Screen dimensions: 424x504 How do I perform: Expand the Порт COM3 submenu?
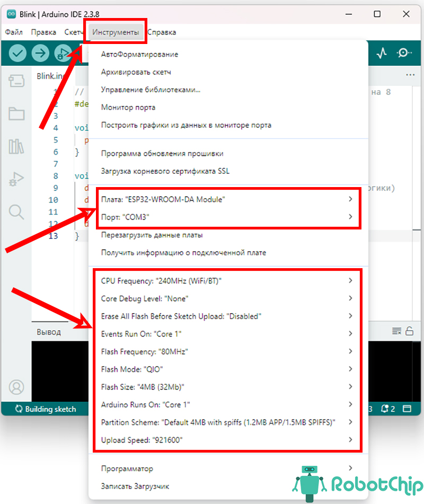(x=228, y=217)
